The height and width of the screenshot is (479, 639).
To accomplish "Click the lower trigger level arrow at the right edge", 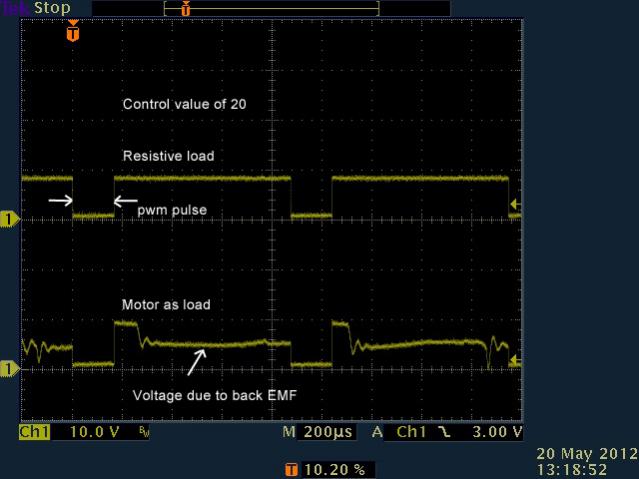I will pos(516,360).
